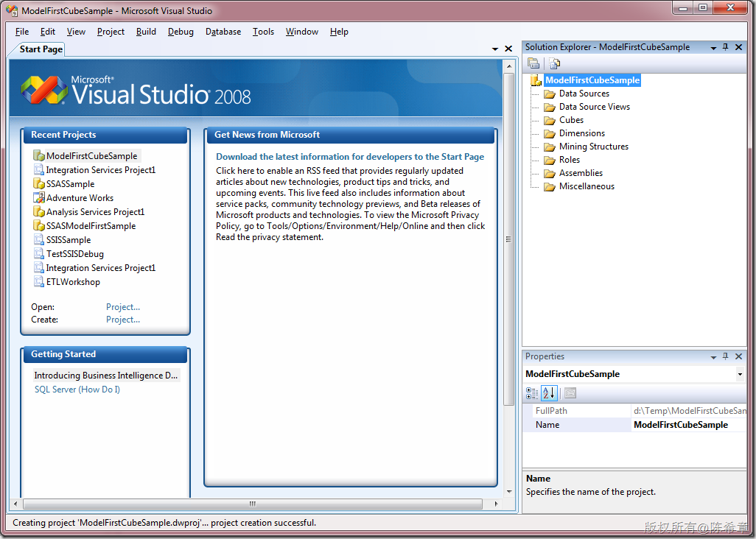Click the Adventure Works project icon
The width and height of the screenshot is (756, 539).
tap(38, 197)
